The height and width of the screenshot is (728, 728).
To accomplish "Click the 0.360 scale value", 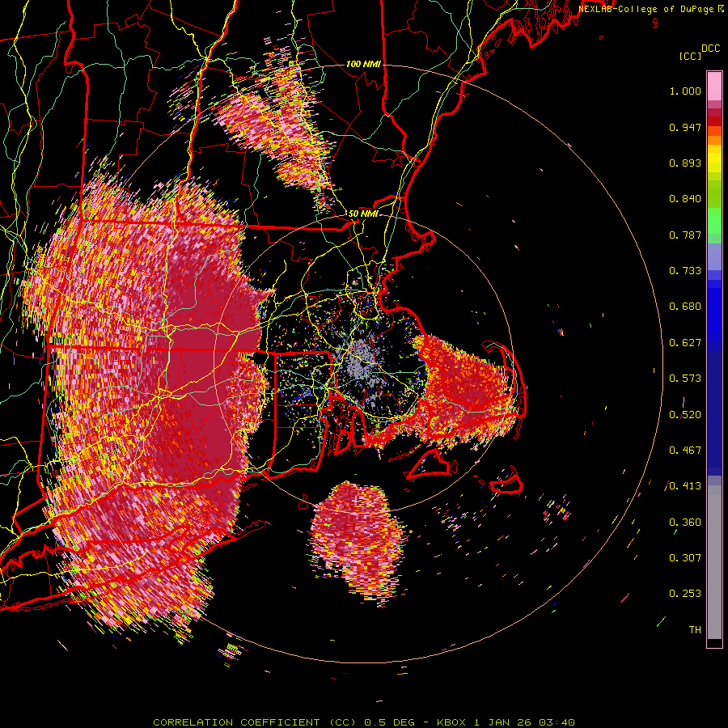I will [685, 523].
